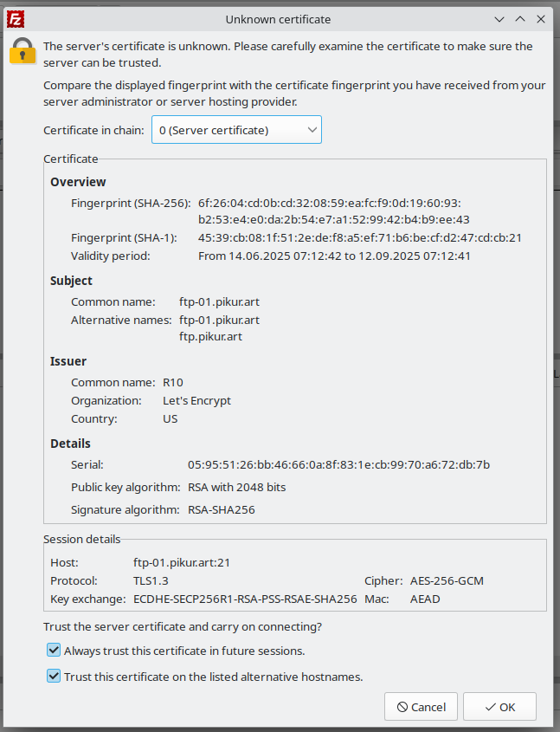560x732 pixels.
Task: Click the certificate serial number
Action: pos(338,464)
